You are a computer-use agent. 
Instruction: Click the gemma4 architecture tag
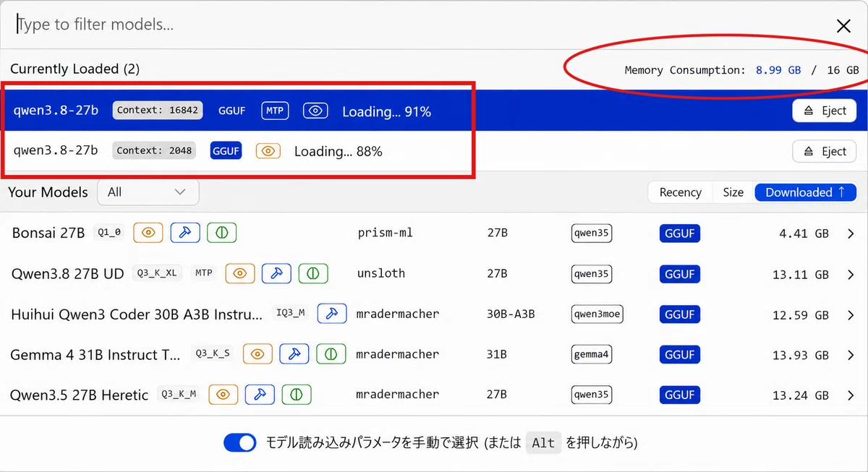pyautogui.click(x=591, y=354)
